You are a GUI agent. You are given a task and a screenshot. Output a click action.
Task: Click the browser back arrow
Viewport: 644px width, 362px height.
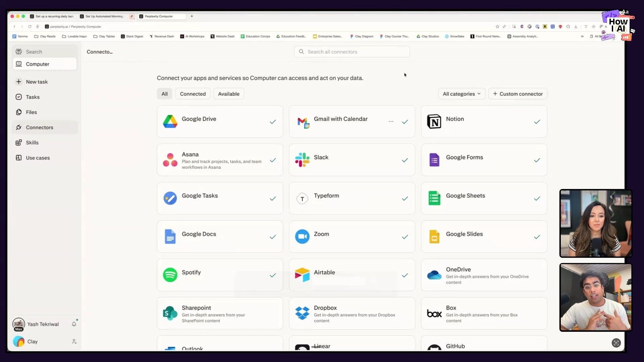point(14,26)
